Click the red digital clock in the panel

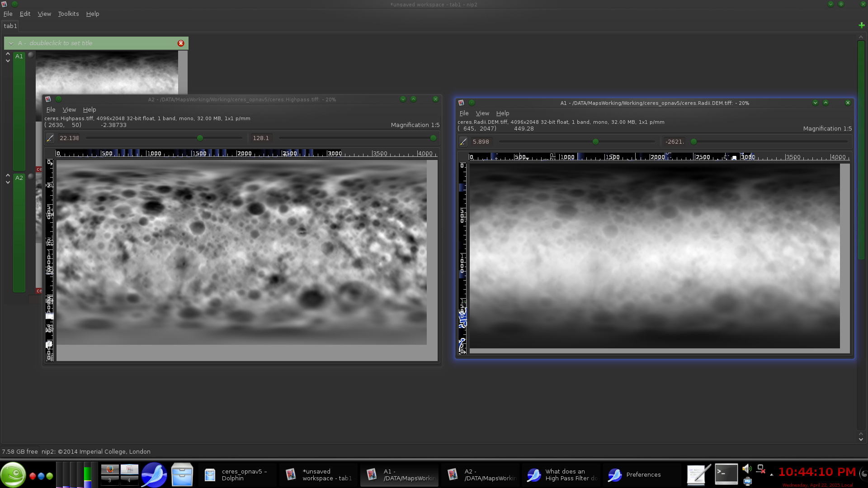click(x=816, y=472)
